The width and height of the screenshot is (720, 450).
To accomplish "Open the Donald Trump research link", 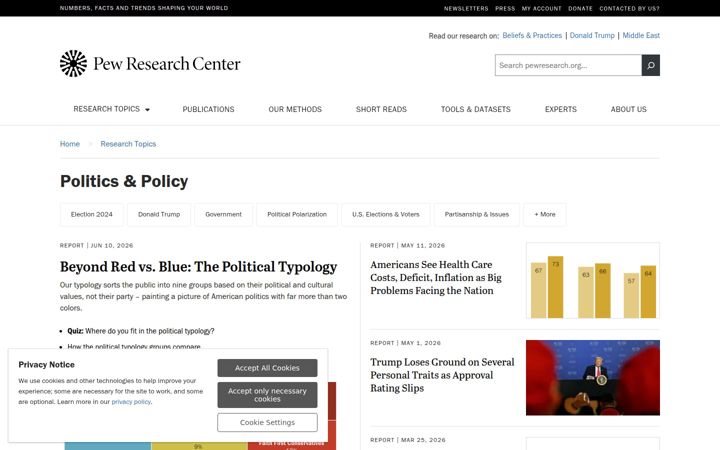I will [x=592, y=35].
